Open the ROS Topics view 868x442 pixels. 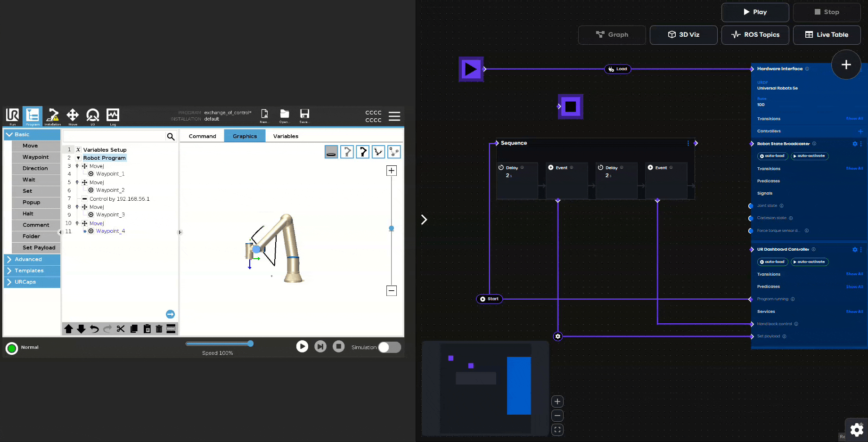pos(755,35)
